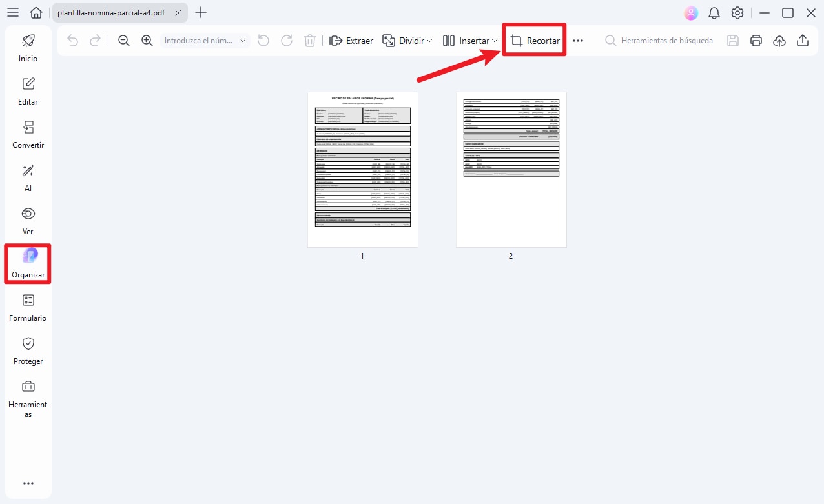The height and width of the screenshot is (504, 824).
Task: Click the share export icon
Action: 803,41
